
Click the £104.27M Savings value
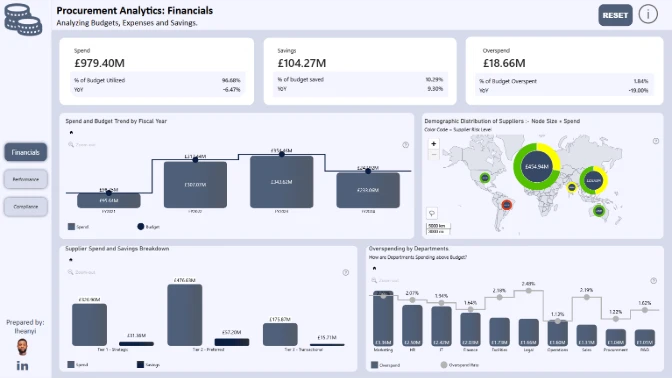tap(302, 63)
